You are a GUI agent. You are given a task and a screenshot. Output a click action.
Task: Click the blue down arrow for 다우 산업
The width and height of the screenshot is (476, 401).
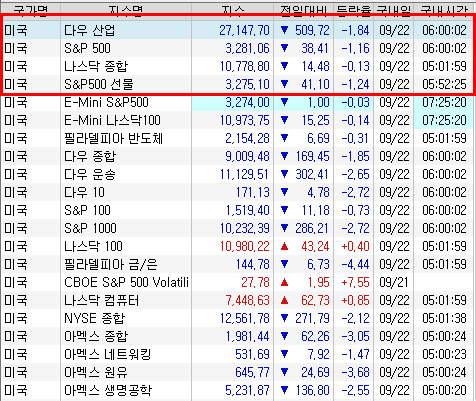284,30
